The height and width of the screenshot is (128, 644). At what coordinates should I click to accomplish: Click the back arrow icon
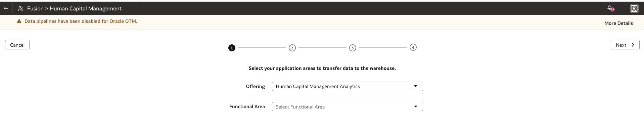[x=6, y=9]
